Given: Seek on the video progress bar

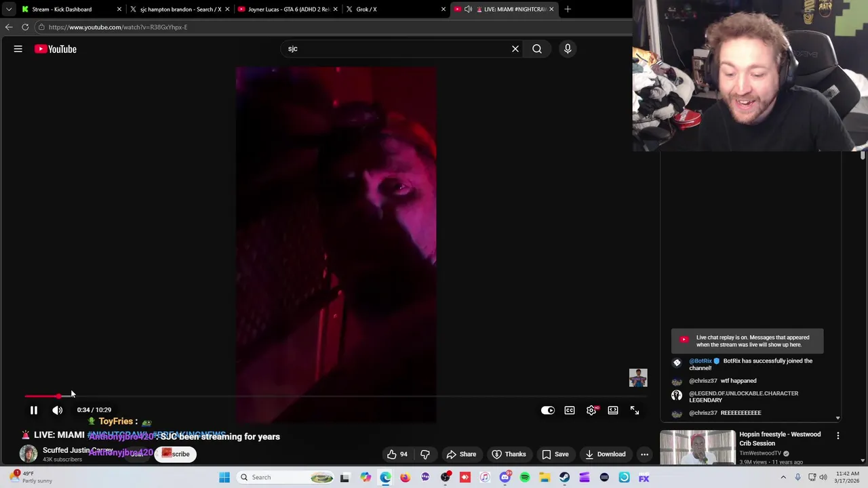Looking at the screenshot, I should click(336, 396).
